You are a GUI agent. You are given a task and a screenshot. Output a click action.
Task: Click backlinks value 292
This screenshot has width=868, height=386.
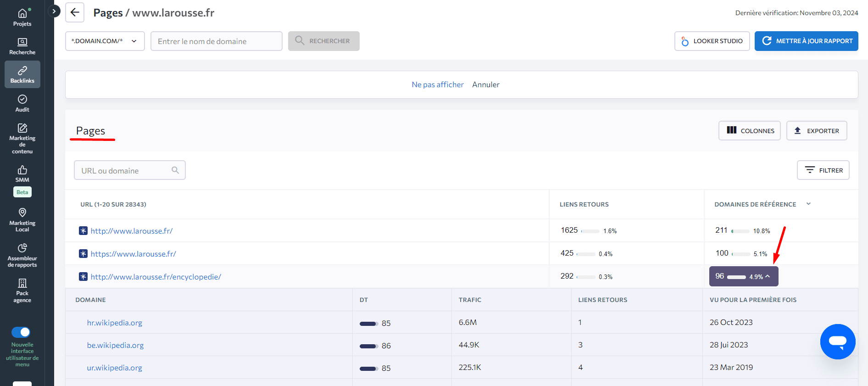pos(567,276)
